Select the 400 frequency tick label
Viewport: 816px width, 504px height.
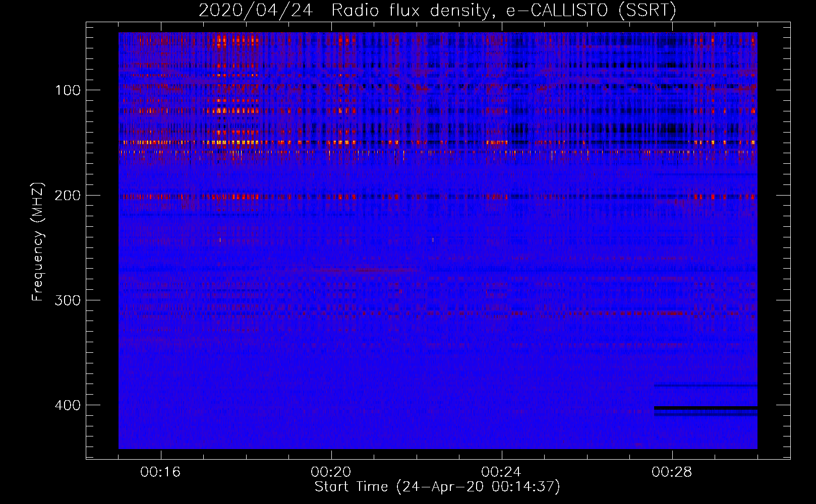pos(68,405)
